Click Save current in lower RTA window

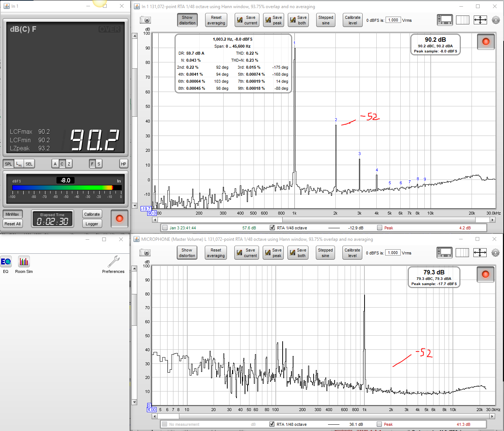tap(246, 253)
